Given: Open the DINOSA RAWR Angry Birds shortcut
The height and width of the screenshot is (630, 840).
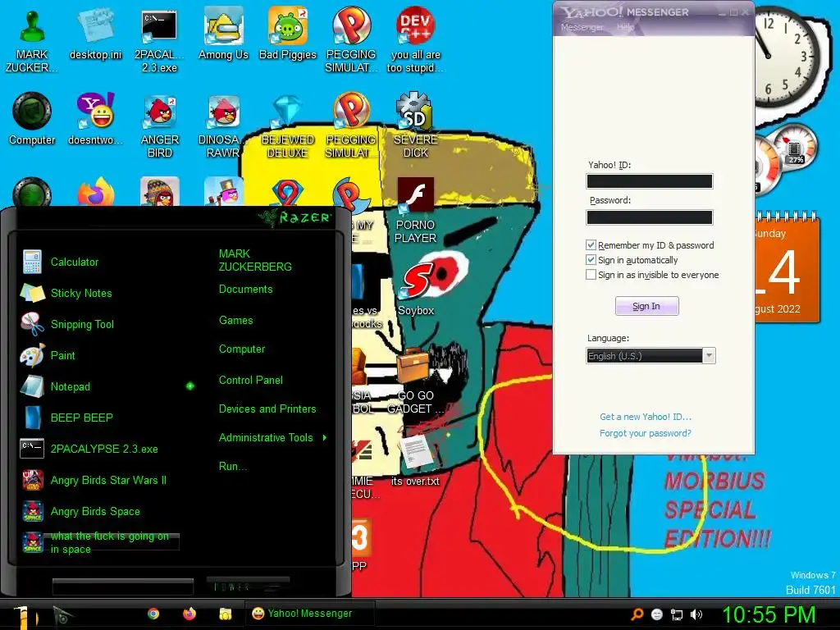Looking at the screenshot, I should coord(223,126).
